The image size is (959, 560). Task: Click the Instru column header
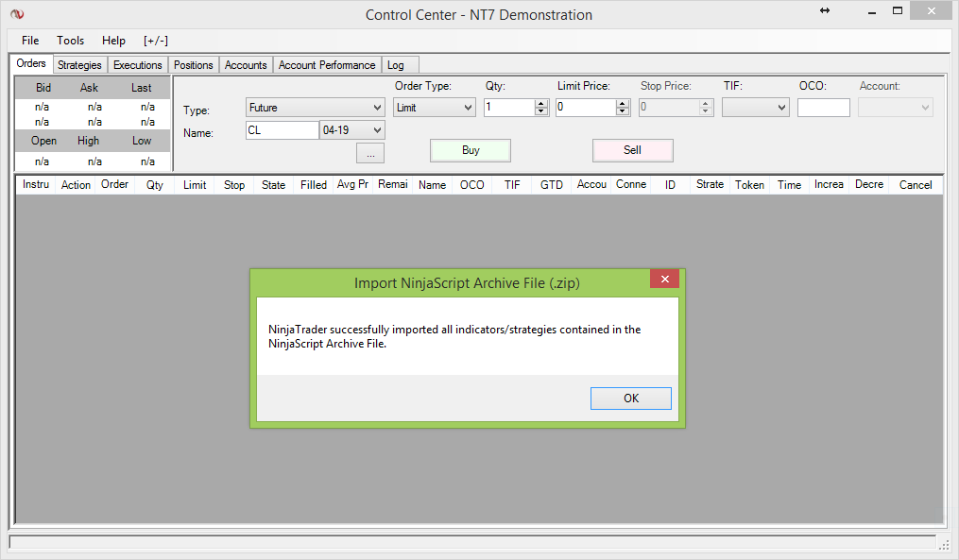click(36, 185)
